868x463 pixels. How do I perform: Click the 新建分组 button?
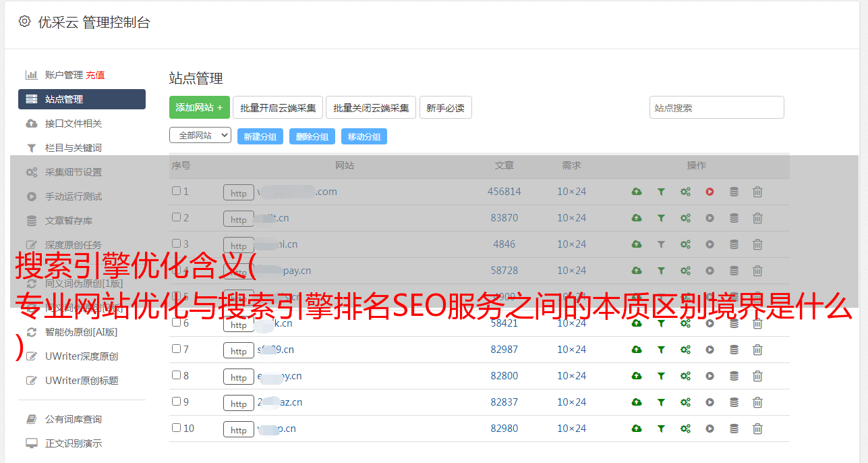point(260,136)
